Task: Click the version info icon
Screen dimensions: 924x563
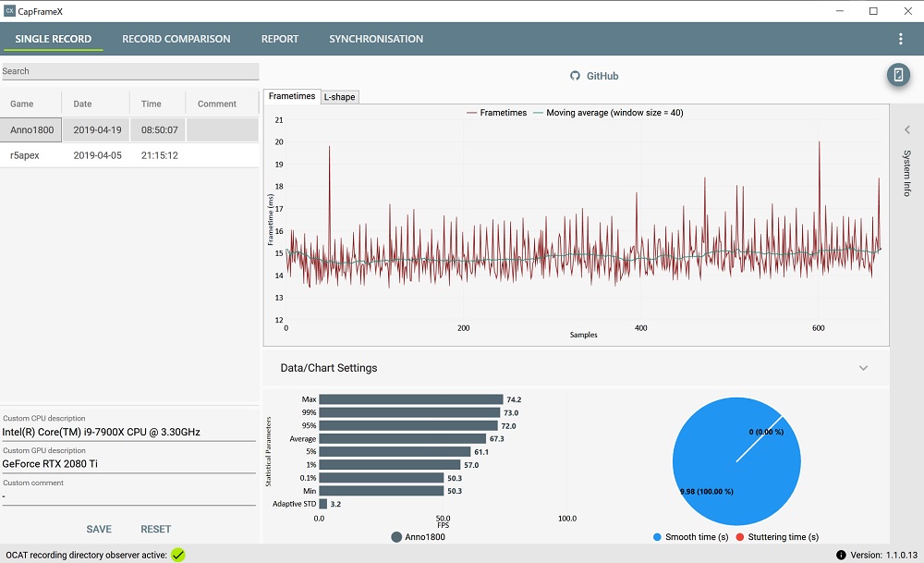Action: tap(841, 555)
